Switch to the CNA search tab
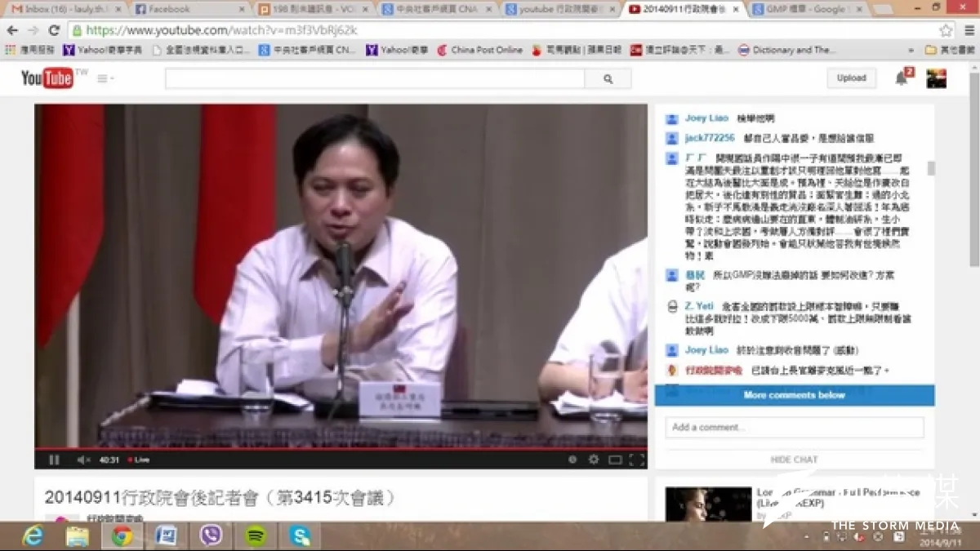The height and width of the screenshot is (551, 980). pos(436,9)
